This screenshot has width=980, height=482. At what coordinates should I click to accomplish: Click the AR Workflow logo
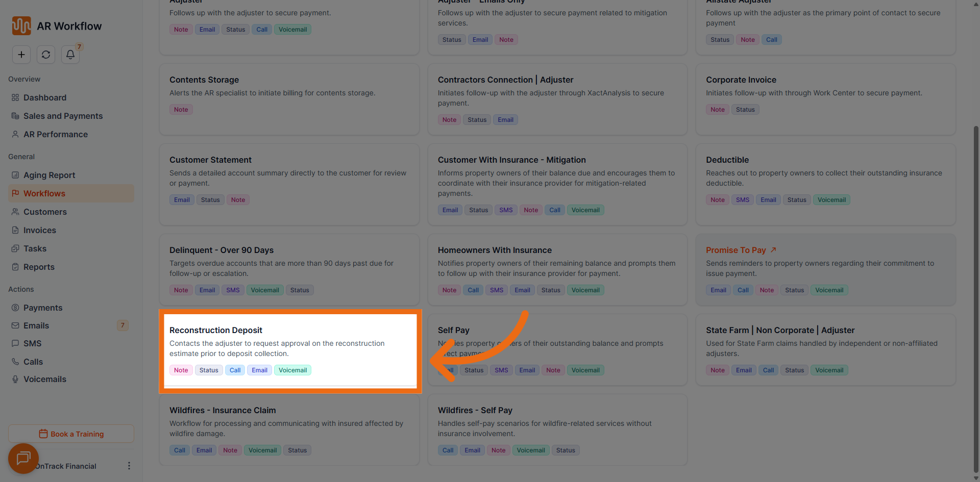21,26
